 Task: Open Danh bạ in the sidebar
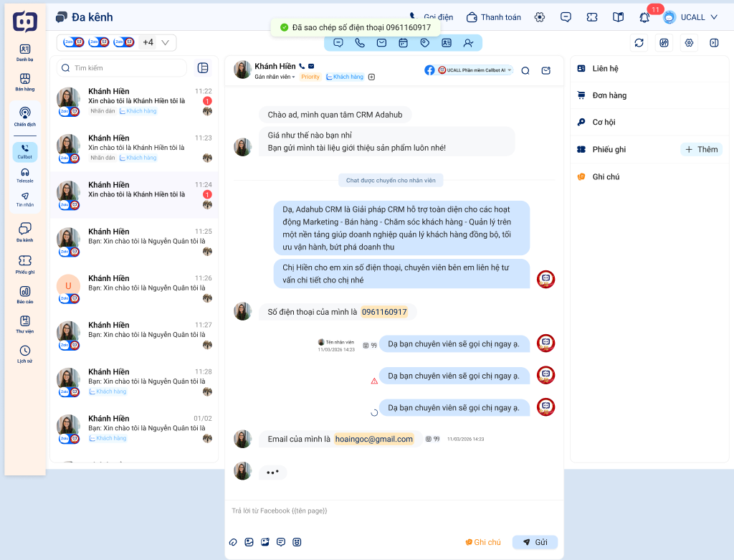point(25,52)
